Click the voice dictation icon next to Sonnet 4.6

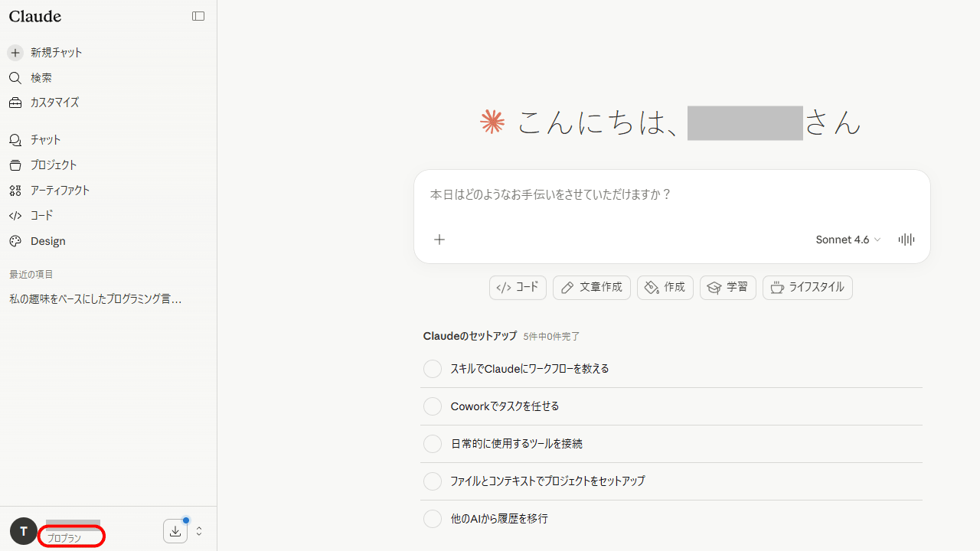click(x=906, y=240)
